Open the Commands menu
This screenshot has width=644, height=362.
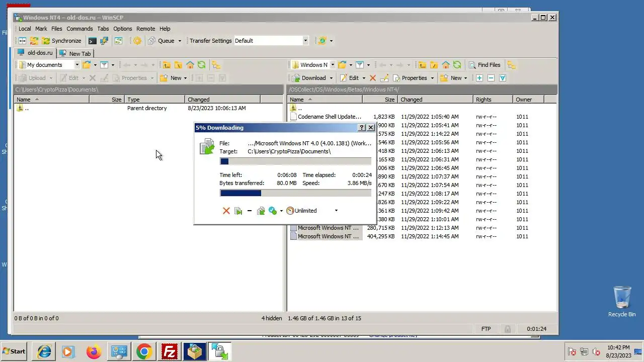[x=79, y=29]
